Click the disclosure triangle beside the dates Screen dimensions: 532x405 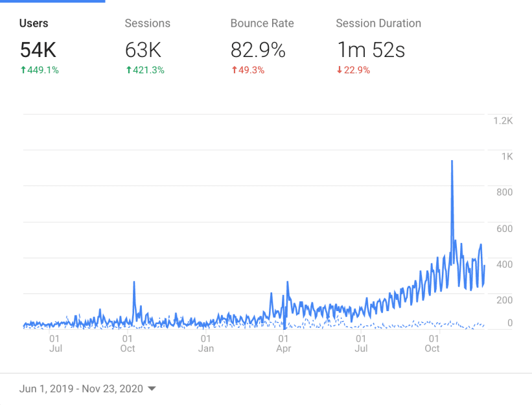click(x=152, y=389)
